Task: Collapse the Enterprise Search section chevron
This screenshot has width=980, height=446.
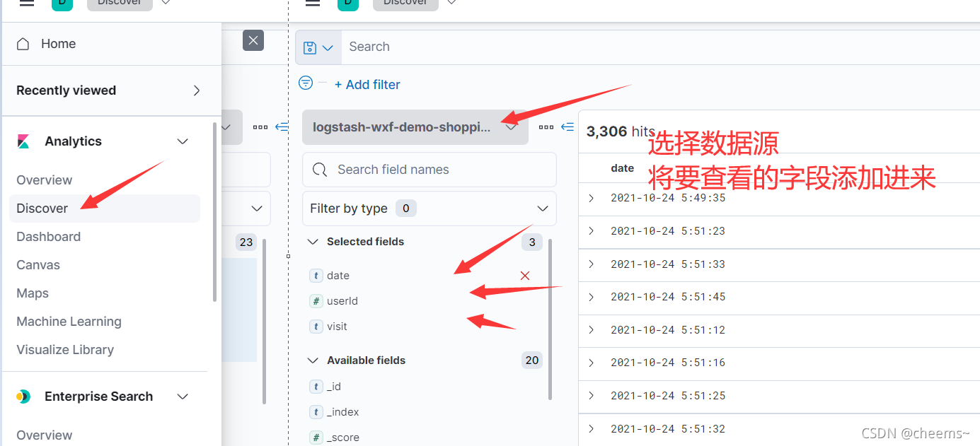Action: pos(183,397)
